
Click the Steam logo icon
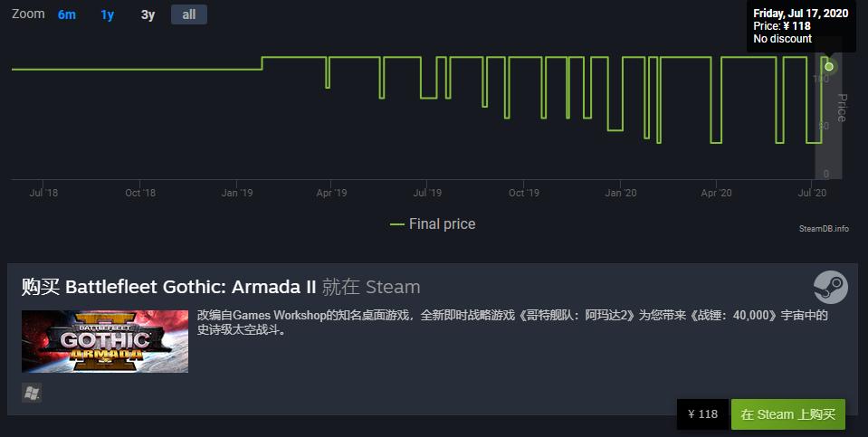click(x=830, y=287)
